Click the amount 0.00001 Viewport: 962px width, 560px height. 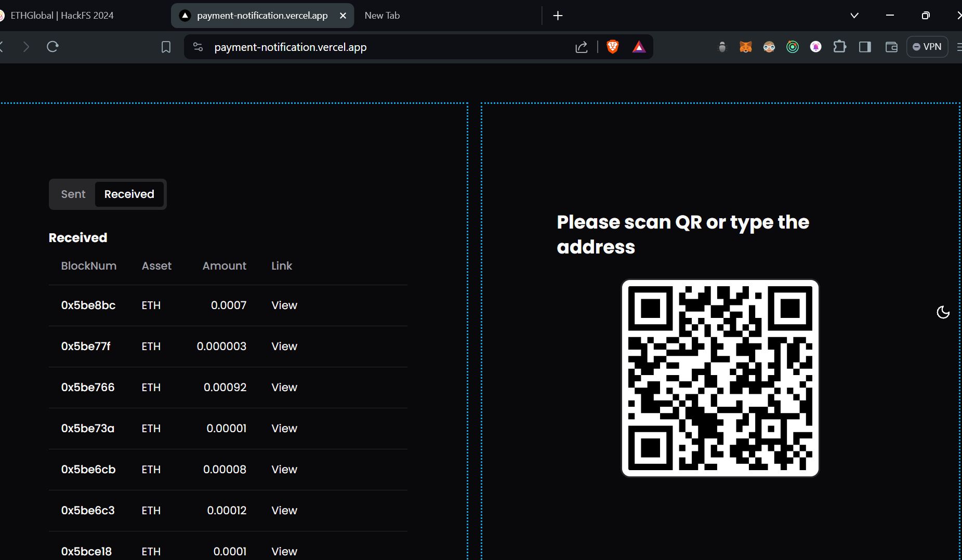coord(227,429)
